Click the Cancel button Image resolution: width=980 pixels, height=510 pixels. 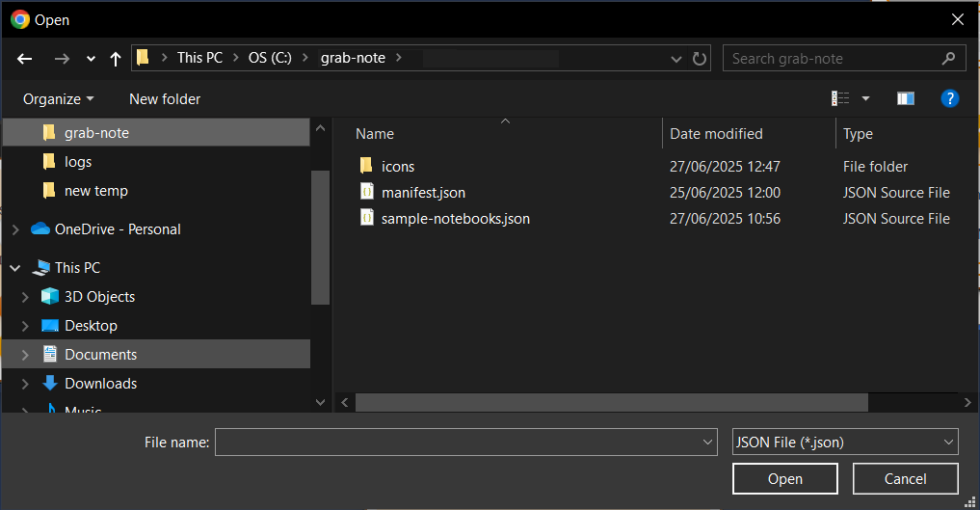pyautogui.click(x=906, y=479)
